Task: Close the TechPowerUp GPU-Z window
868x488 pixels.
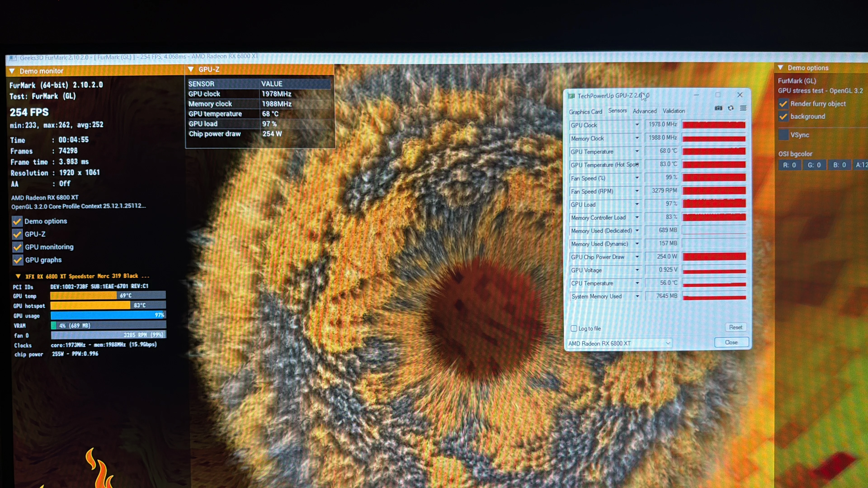Action: point(740,95)
